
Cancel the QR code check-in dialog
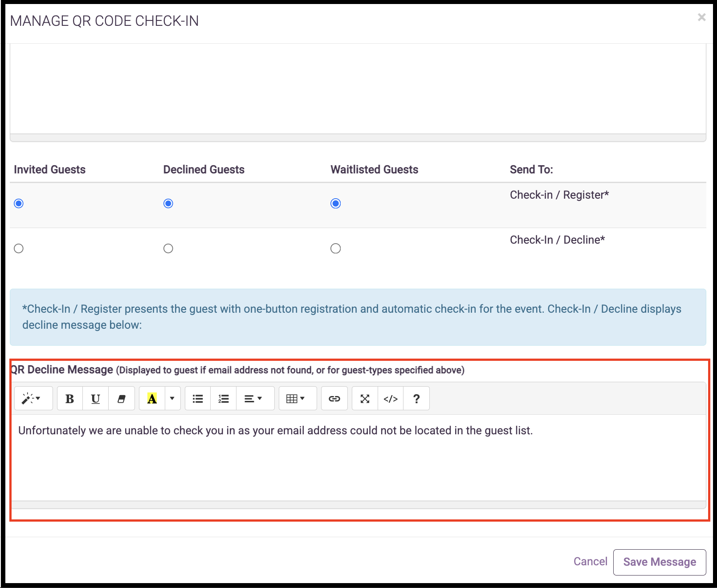click(x=590, y=561)
